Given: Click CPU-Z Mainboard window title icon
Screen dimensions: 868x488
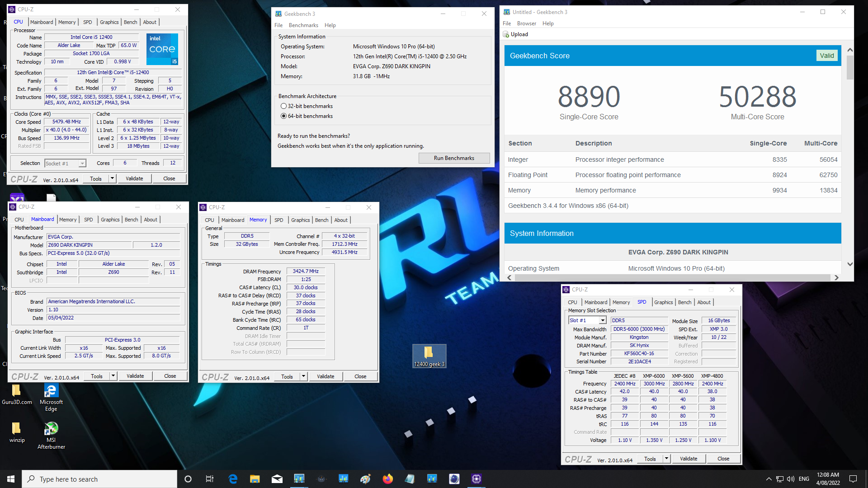Looking at the screenshot, I should [13, 207].
